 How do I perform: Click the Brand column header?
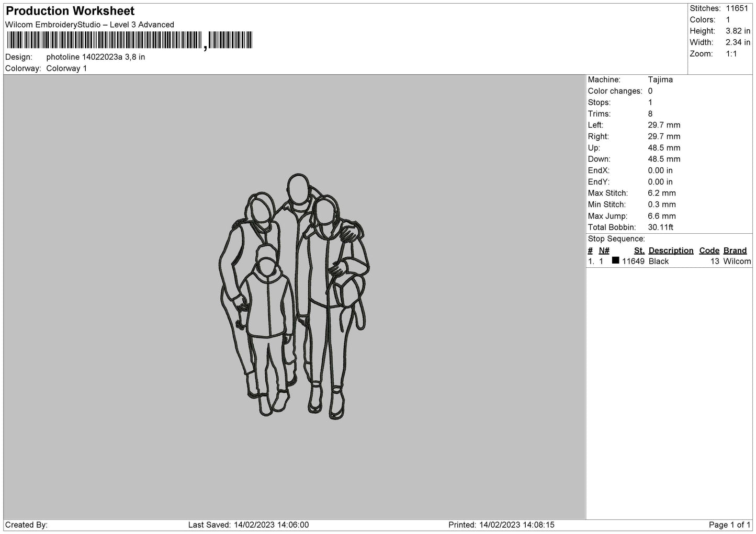735,251
